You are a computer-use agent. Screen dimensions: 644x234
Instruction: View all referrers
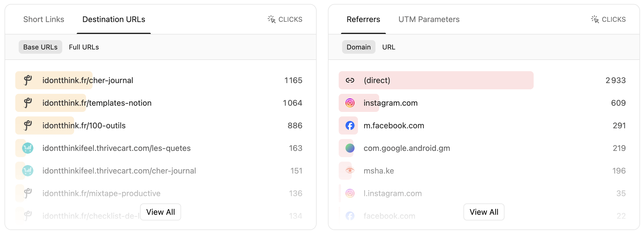pos(484,212)
